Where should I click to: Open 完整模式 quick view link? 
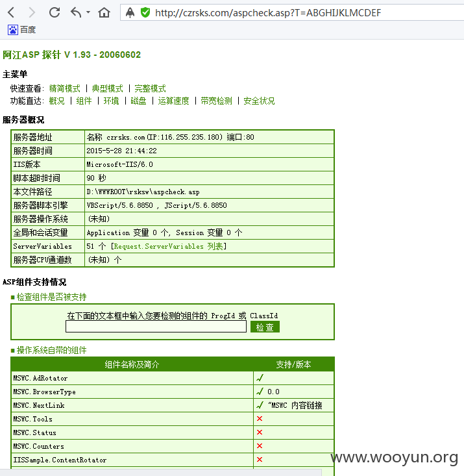[150, 88]
